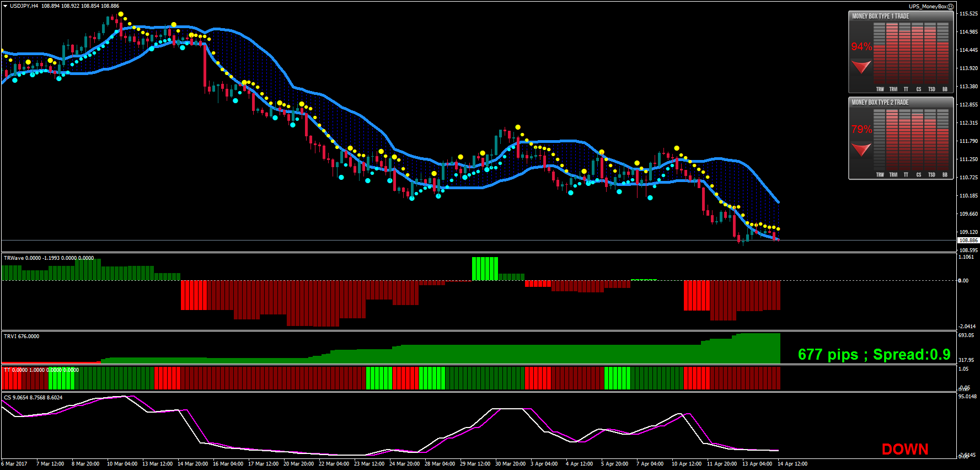The height and width of the screenshot is (470, 980).
Task: Open the USDJPY,H4 chart dropdown arrow
Action: [x=5, y=6]
